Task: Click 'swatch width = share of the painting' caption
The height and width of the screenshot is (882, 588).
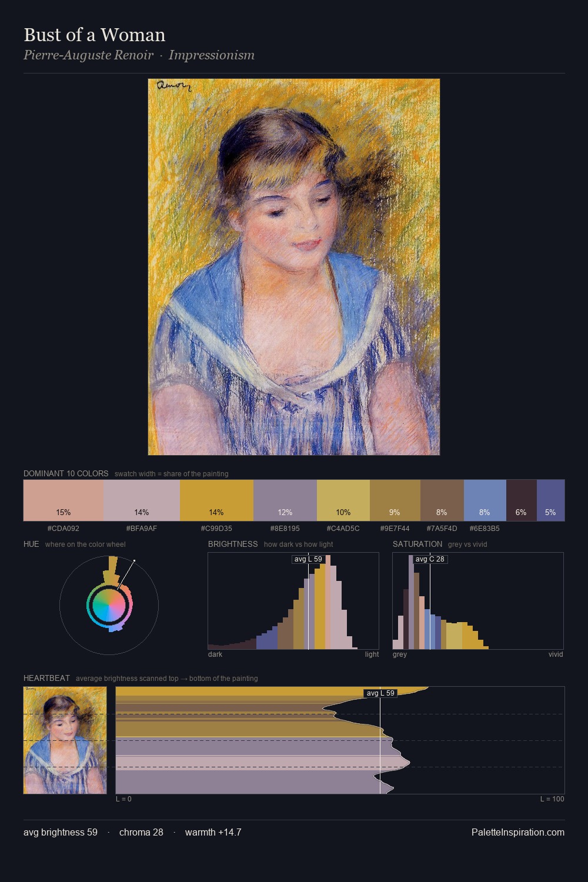Action: pos(172,474)
